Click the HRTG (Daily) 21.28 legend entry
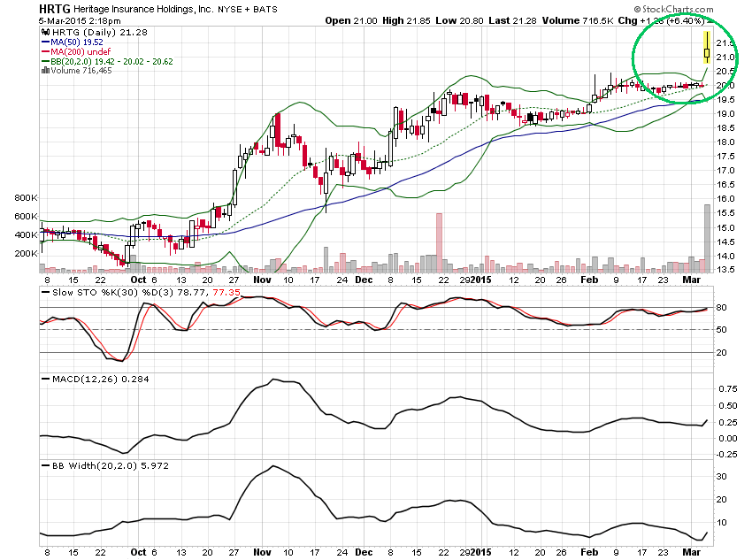 click(x=100, y=33)
